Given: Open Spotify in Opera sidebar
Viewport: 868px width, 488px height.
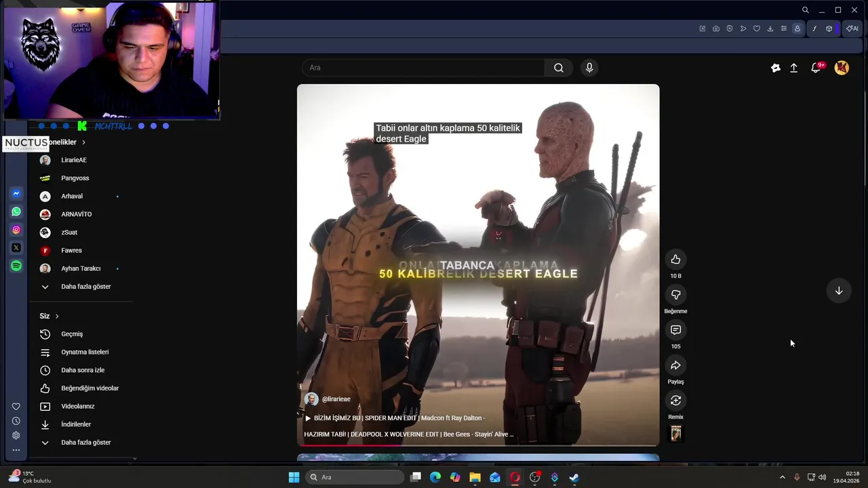Looking at the screenshot, I should (16, 266).
